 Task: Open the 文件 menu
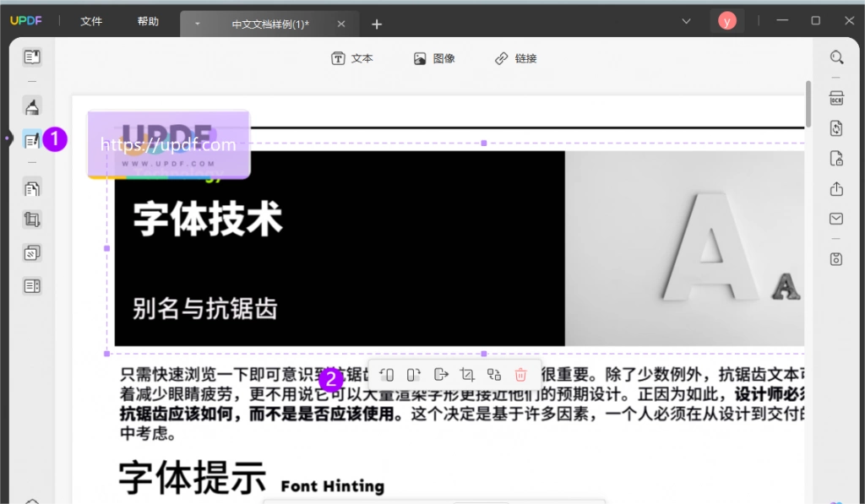pyautogui.click(x=91, y=21)
